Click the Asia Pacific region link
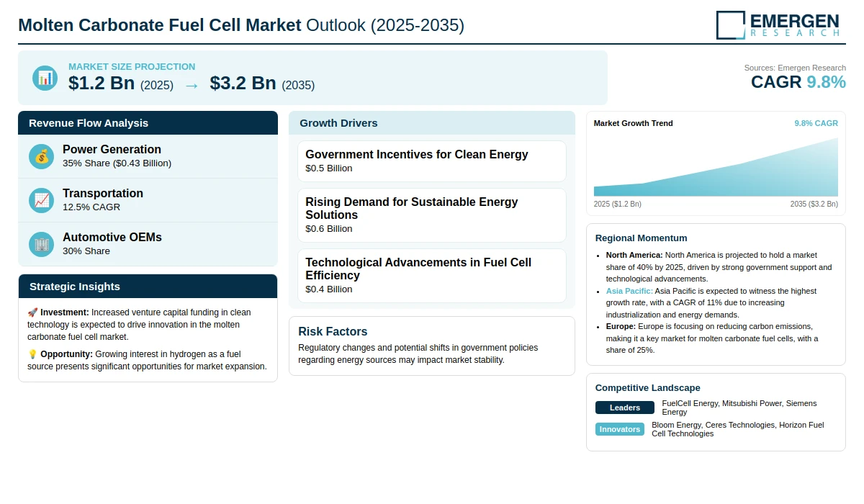 [x=629, y=291]
